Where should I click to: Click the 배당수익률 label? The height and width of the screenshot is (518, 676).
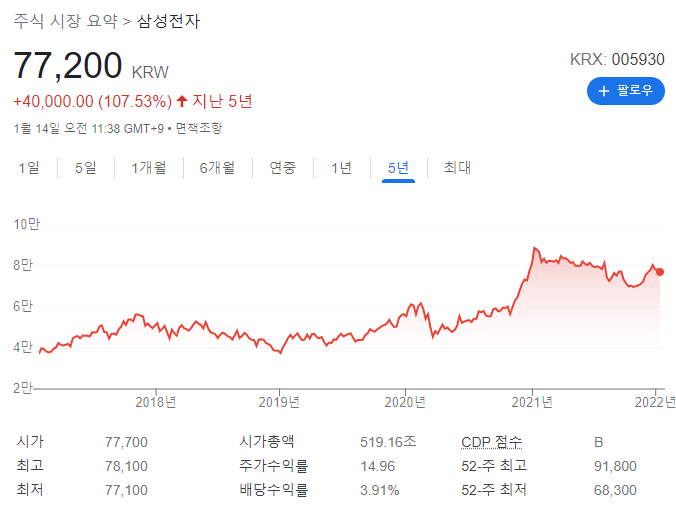(x=274, y=490)
